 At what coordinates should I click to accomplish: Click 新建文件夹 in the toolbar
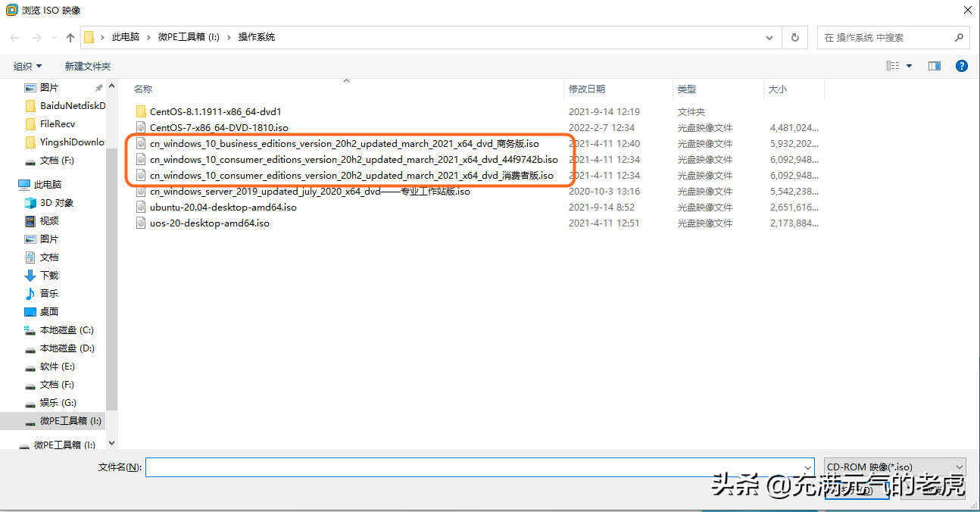[x=87, y=66]
